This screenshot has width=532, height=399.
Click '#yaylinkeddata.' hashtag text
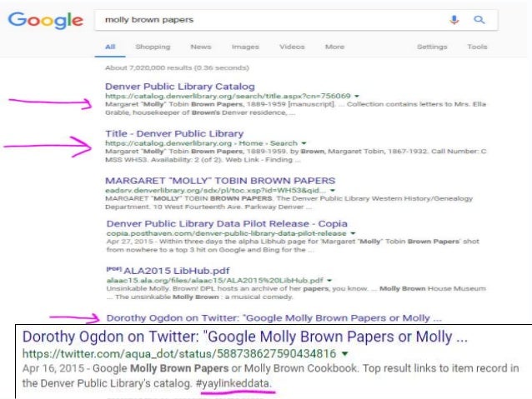[233, 383]
